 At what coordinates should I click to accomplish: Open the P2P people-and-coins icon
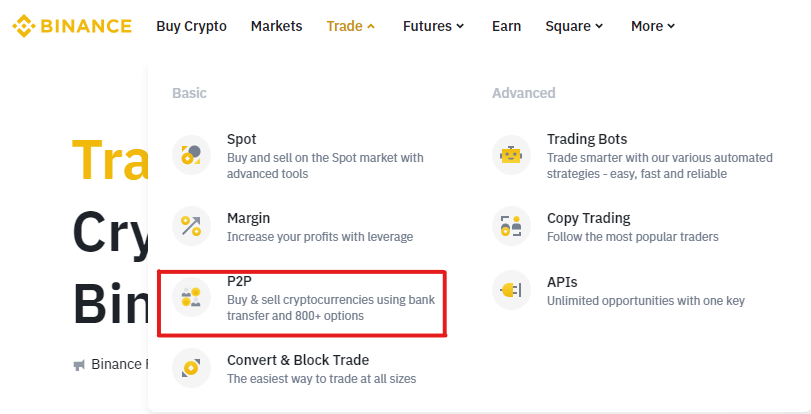click(191, 297)
